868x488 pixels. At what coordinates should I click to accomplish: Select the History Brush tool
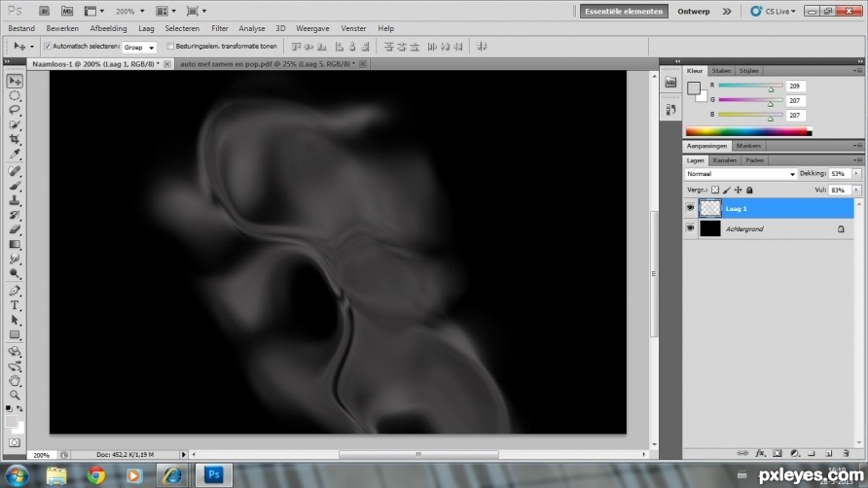(15, 215)
